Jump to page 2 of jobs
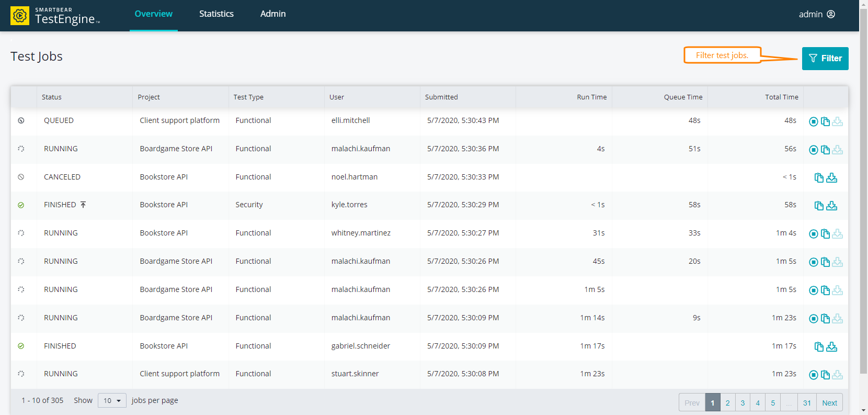This screenshot has width=868, height=415. pos(727,402)
